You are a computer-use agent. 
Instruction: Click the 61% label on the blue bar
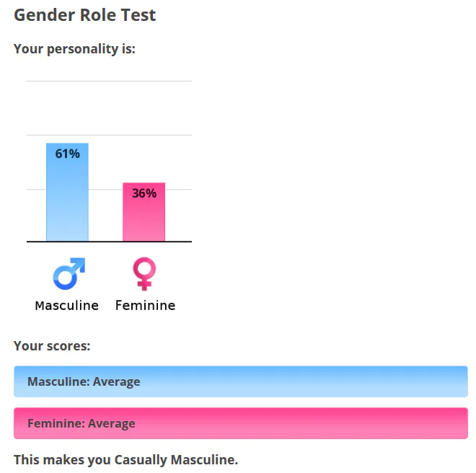point(67,154)
